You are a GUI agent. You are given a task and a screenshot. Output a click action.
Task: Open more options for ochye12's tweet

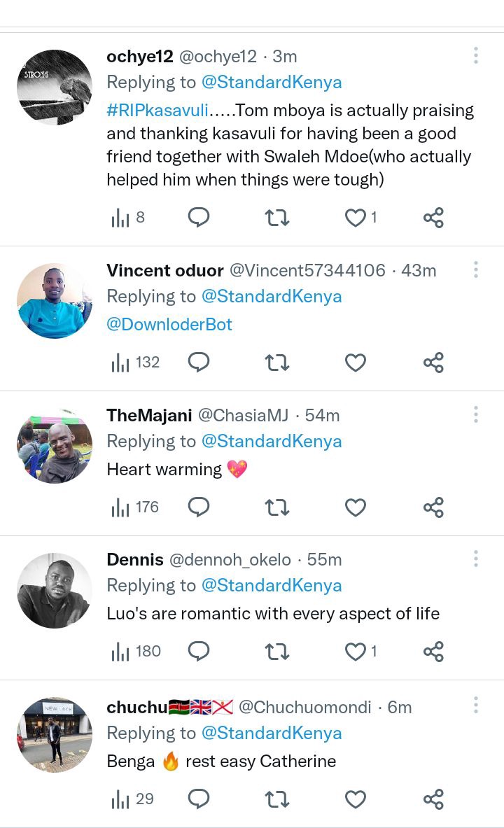coord(475,56)
